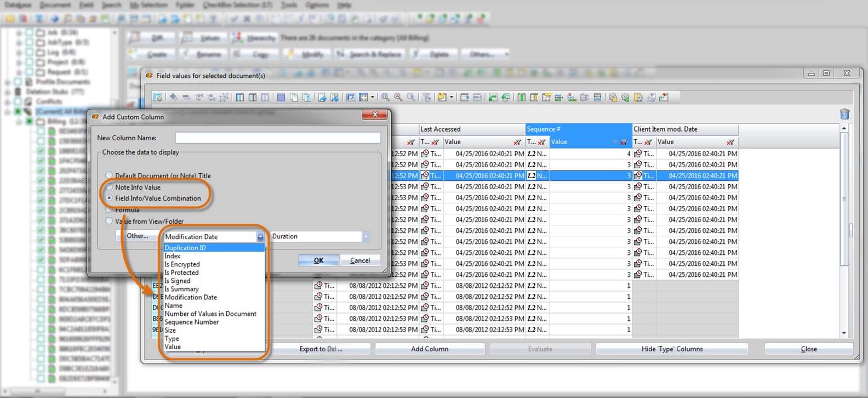
Task: Click filter icon in Client Item mod. Date Value header
Action: point(730,142)
